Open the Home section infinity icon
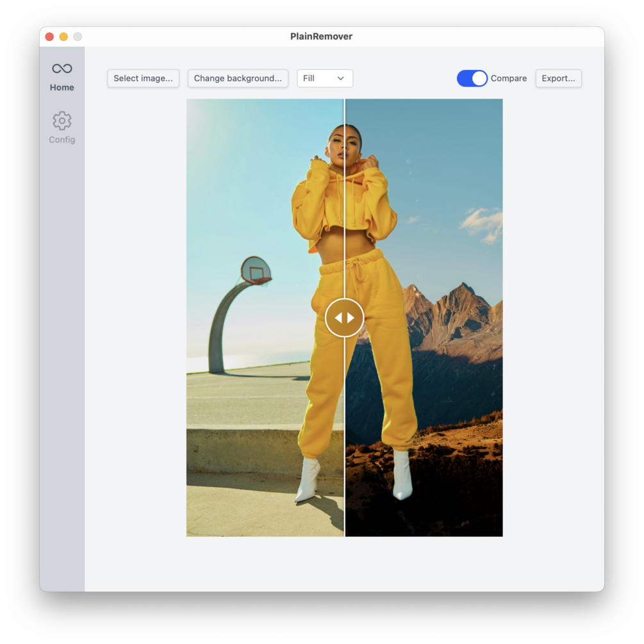Screen dimensions: 644x644 tap(62, 69)
